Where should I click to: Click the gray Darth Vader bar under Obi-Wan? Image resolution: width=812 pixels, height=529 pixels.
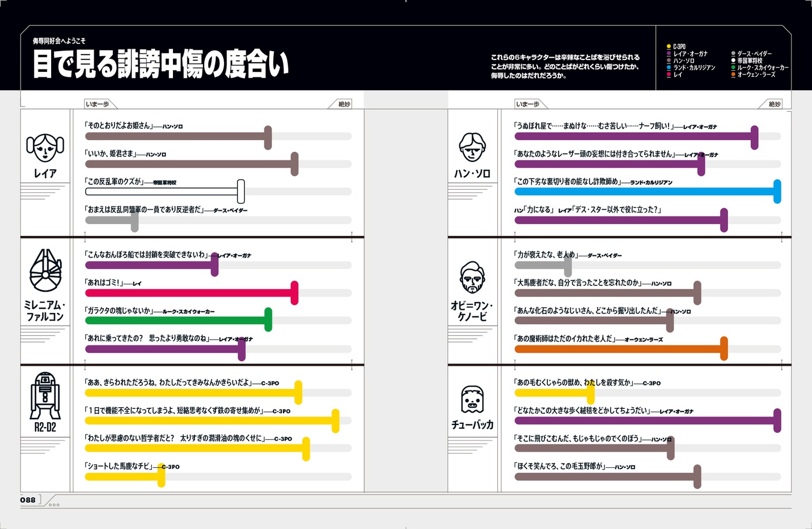(x=542, y=265)
